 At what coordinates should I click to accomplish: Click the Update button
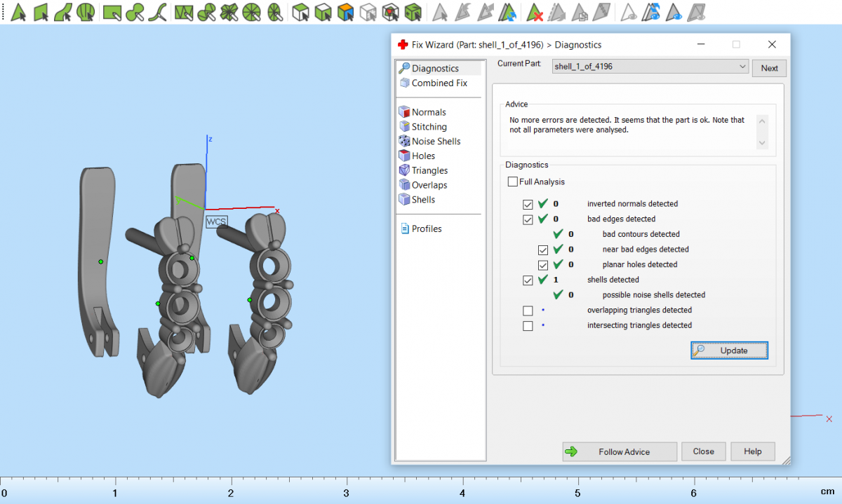tap(730, 350)
